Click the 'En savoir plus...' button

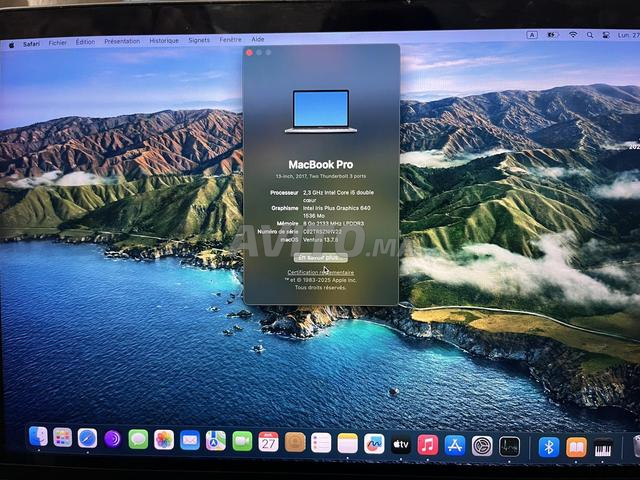coord(321,258)
